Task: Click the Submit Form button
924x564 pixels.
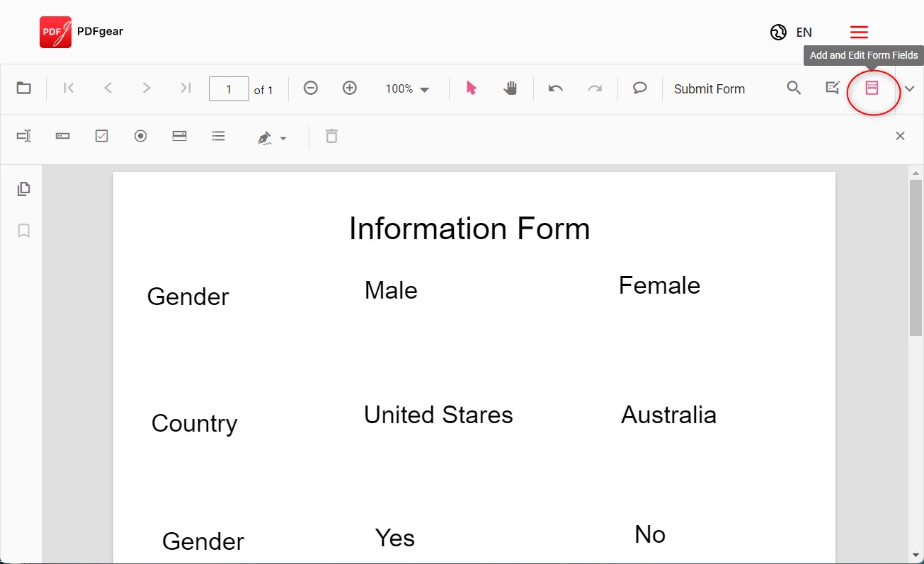Action: click(x=709, y=89)
